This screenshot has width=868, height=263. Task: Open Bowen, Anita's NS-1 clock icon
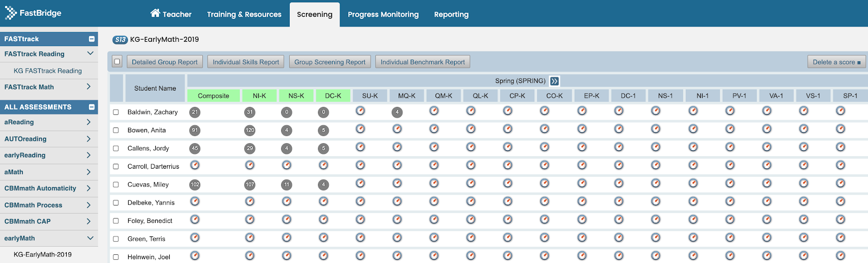[656, 129]
